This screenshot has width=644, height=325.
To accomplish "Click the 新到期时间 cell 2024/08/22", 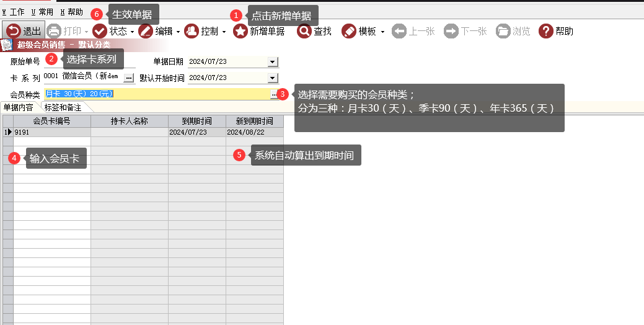I will [x=255, y=132].
